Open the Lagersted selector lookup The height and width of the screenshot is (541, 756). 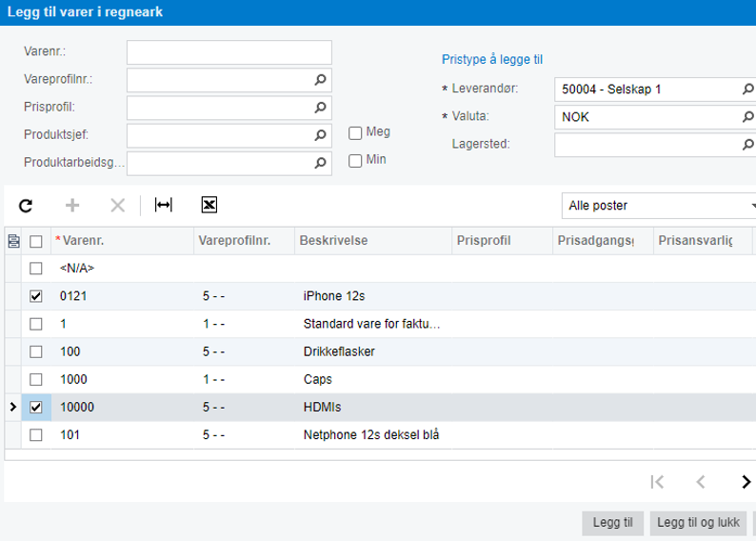747,145
